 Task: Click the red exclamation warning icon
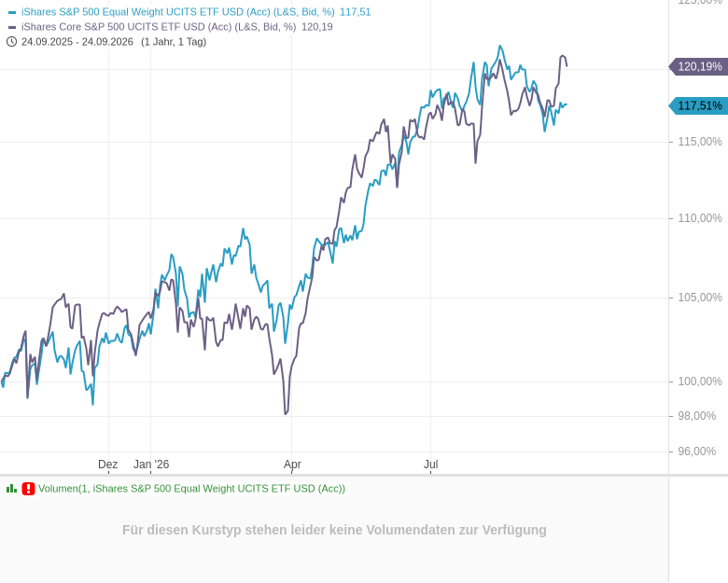click(28, 488)
